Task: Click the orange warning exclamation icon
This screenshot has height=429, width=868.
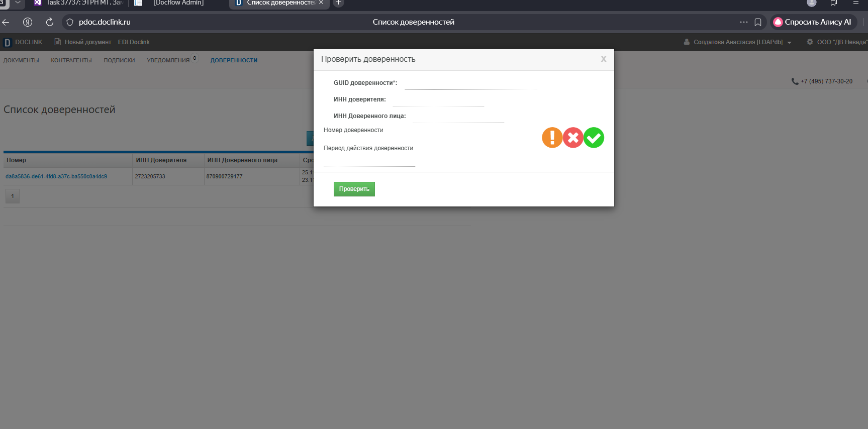Action: [552, 138]
